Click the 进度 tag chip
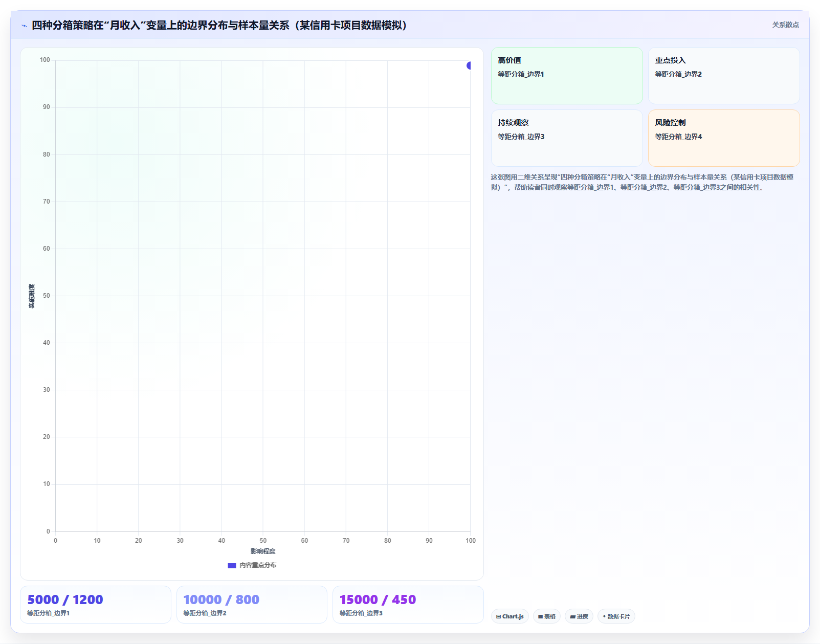820x644 pixels. (579, 616)
